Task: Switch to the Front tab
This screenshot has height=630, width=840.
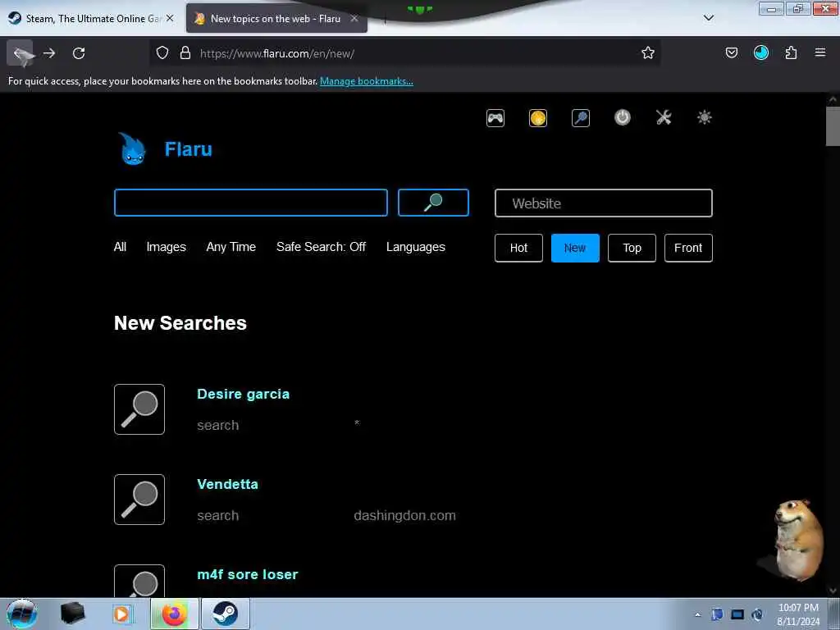Action: [688, 248]
